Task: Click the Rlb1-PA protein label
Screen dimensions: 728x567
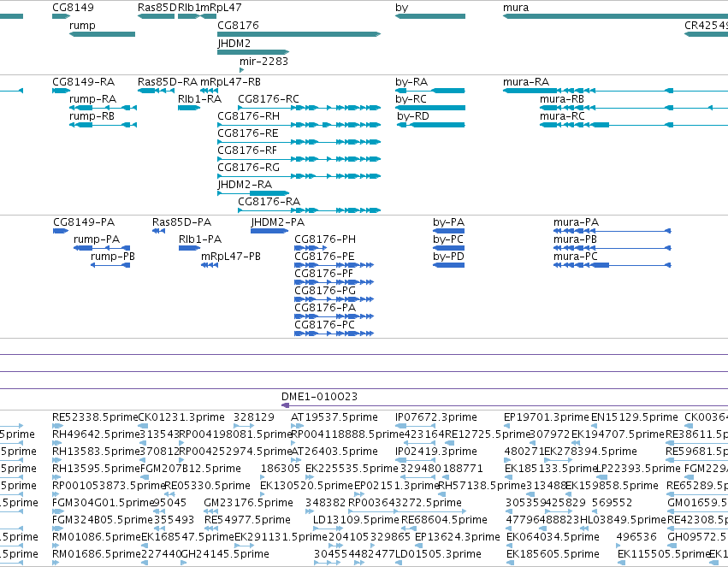Action: [200, 239]
